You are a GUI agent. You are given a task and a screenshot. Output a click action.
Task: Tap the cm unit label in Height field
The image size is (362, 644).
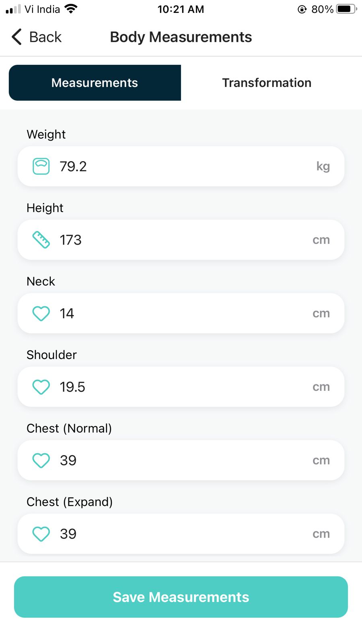pyautogui.click(x=321, y=240)
